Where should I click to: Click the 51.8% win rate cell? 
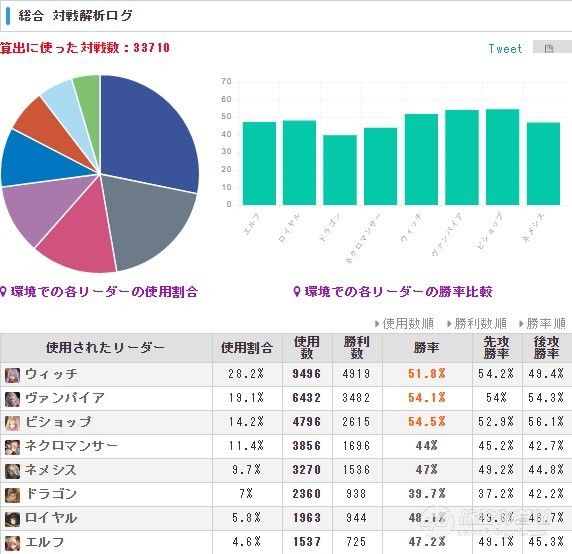(427, 374)
